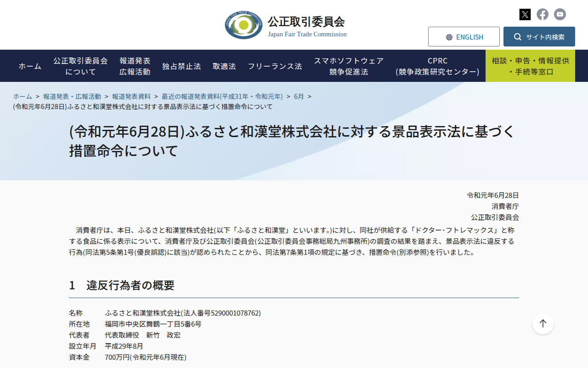Follow the 報道発表・広報活動 breadcrumb link
Screen dimensions: 588x368
point(72,97)
